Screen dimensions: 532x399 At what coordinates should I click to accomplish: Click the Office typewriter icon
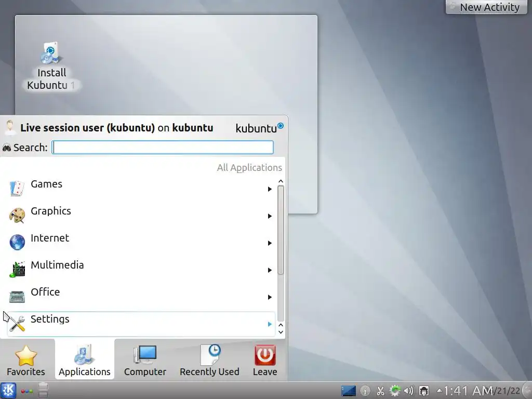coord(17,297)
